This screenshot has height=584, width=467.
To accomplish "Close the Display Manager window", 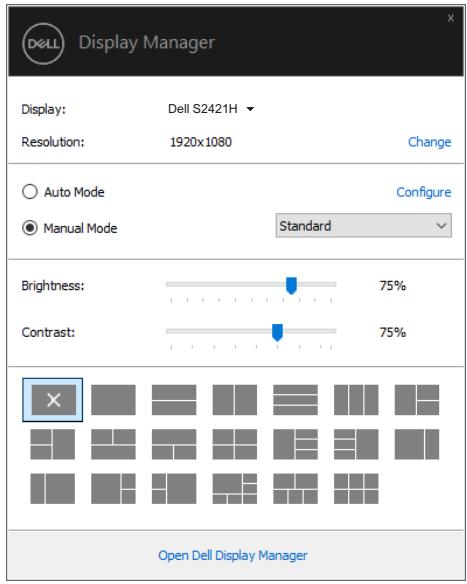I will (x=451, y=18).
